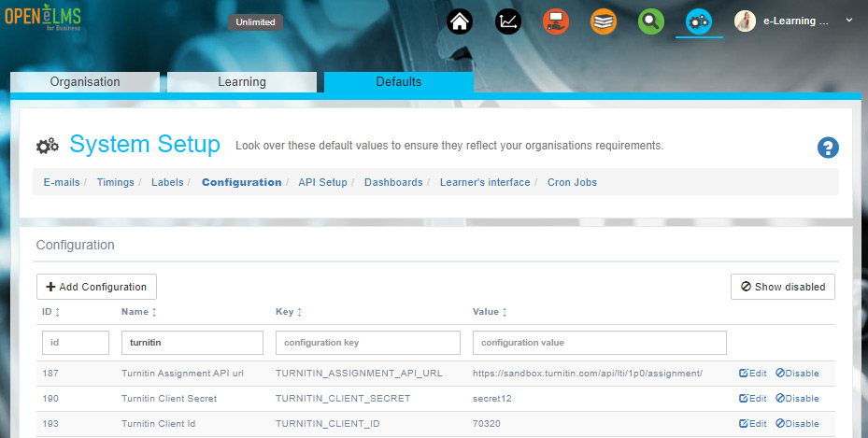Viewport: 868px width, 438px height.
Task: Expand the e-Learning user menu chevron
Action: point(848,20)
